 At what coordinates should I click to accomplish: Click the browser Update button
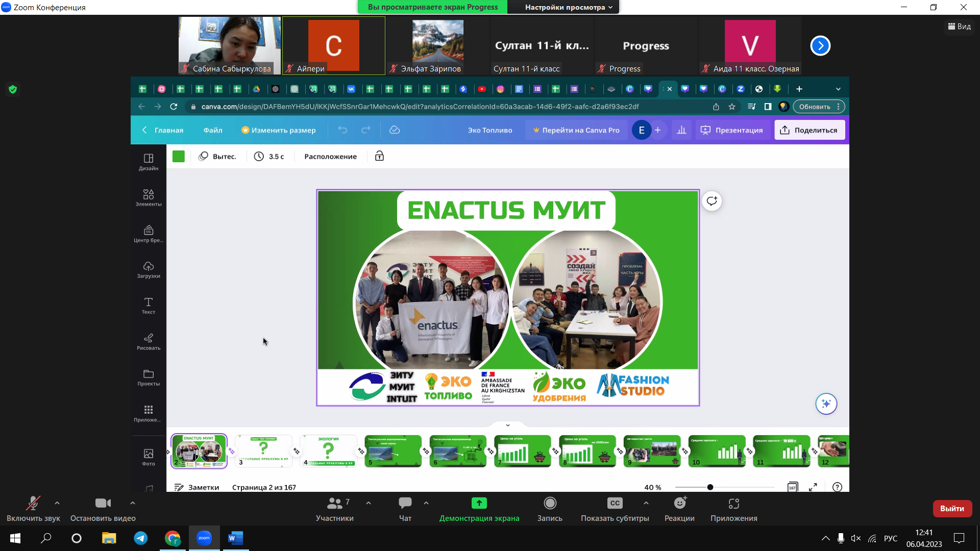tap(819, 107)
